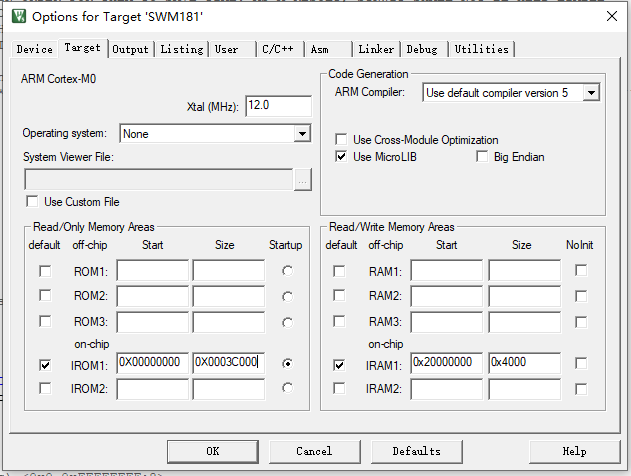Open the Output tab

[130, 49]
